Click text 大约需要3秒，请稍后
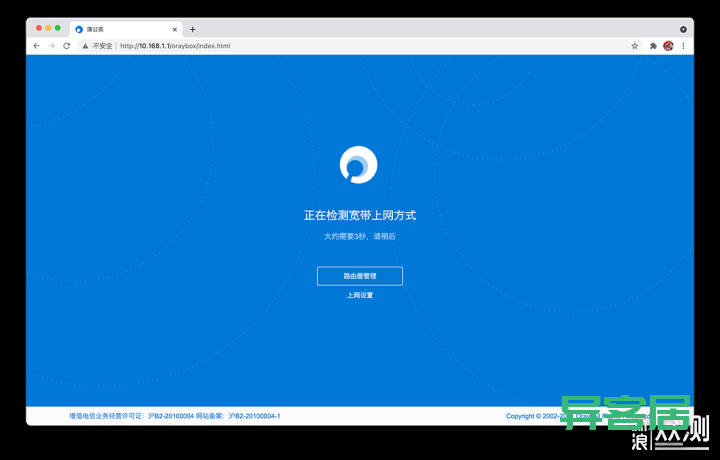The image size is (720, 460). click(360, 236)
